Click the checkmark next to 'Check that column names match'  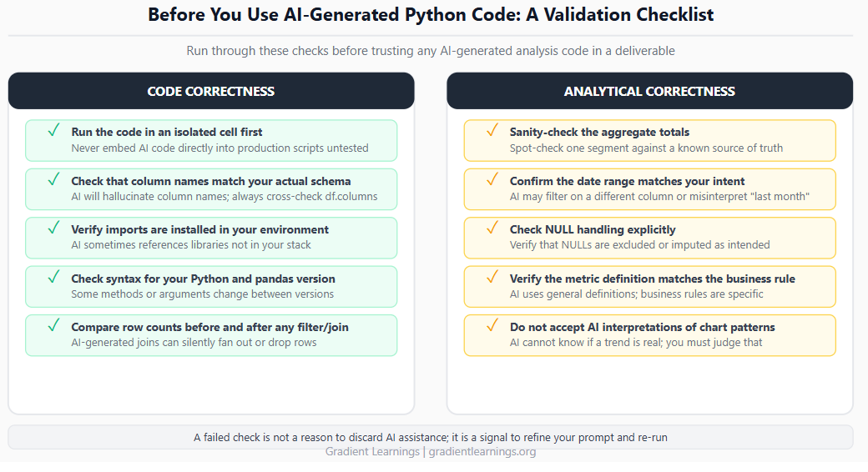53,179
